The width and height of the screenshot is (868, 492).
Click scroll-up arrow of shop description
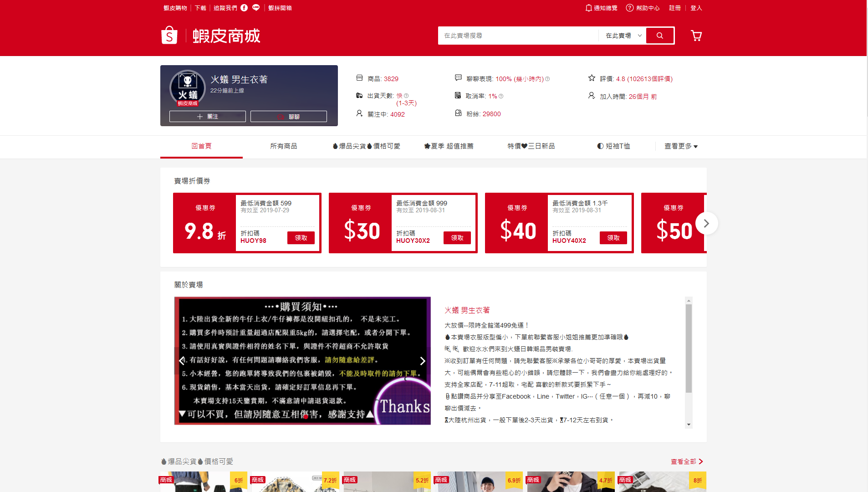(689, 300)
